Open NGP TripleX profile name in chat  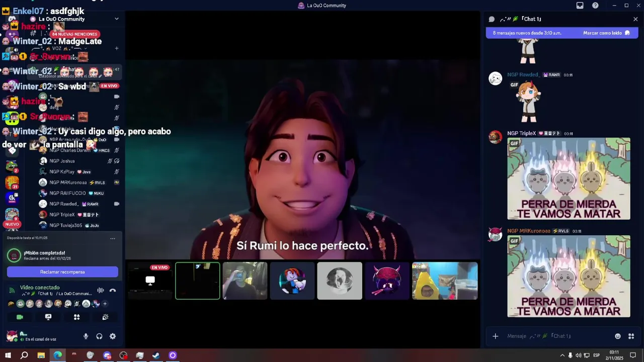[521, 134]
